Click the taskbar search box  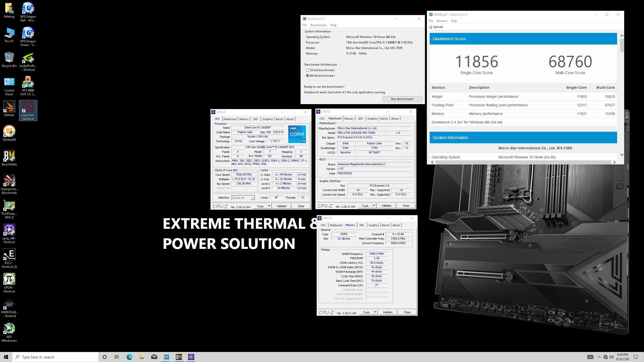[x=55, y=357]
